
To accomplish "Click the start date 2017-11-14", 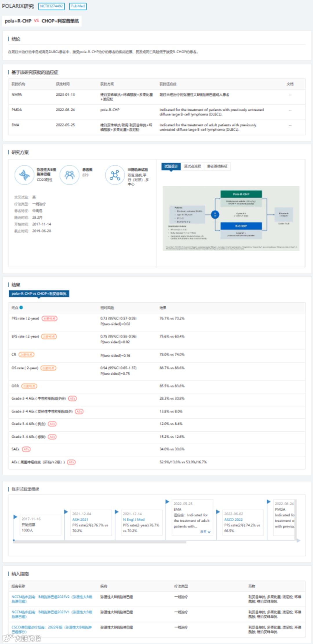I will click(41, 224).
